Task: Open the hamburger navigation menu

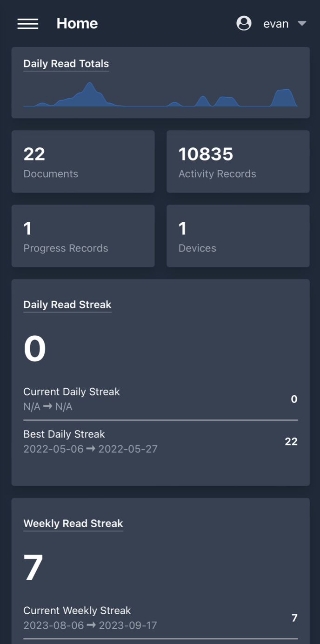Action: [28, 24]
